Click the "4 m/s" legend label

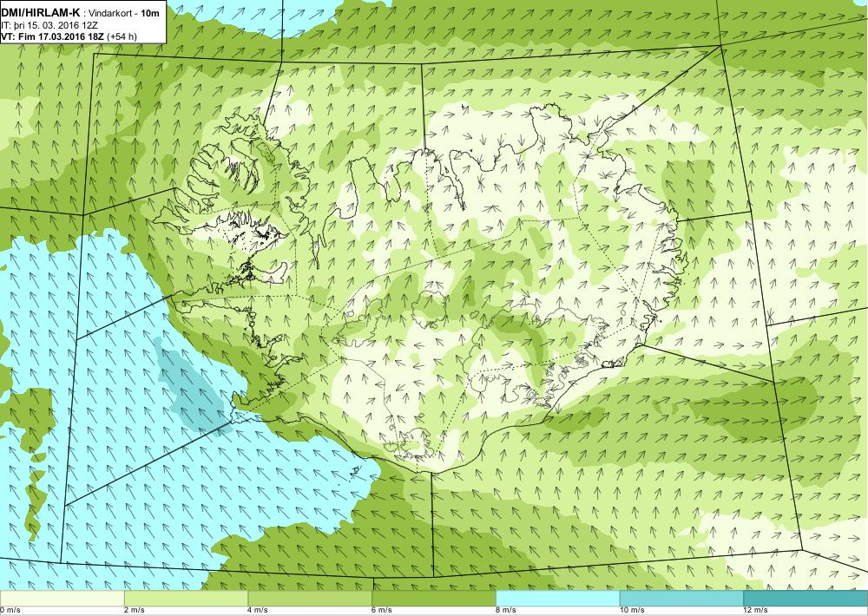click(259, 611)
